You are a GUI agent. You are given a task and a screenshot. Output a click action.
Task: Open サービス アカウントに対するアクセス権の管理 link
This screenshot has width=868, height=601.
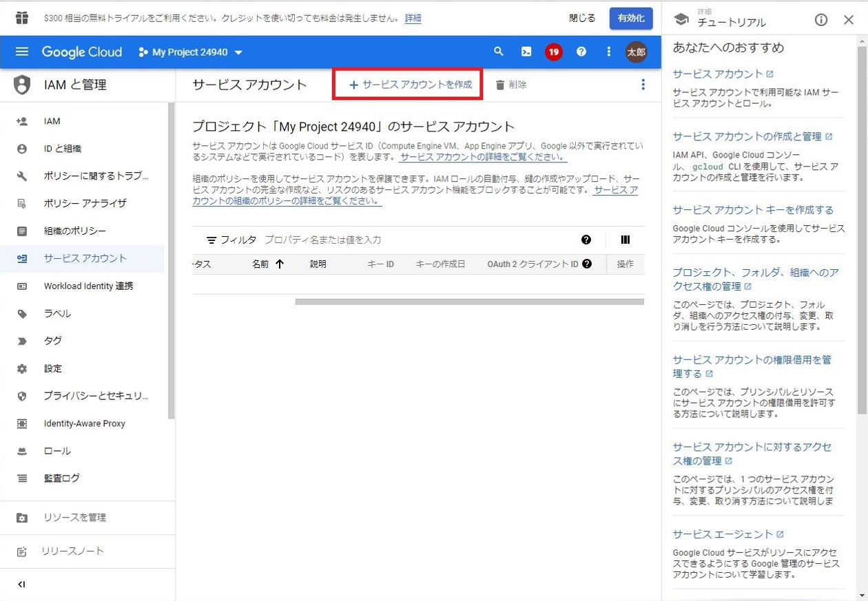(x=752, y=454)
